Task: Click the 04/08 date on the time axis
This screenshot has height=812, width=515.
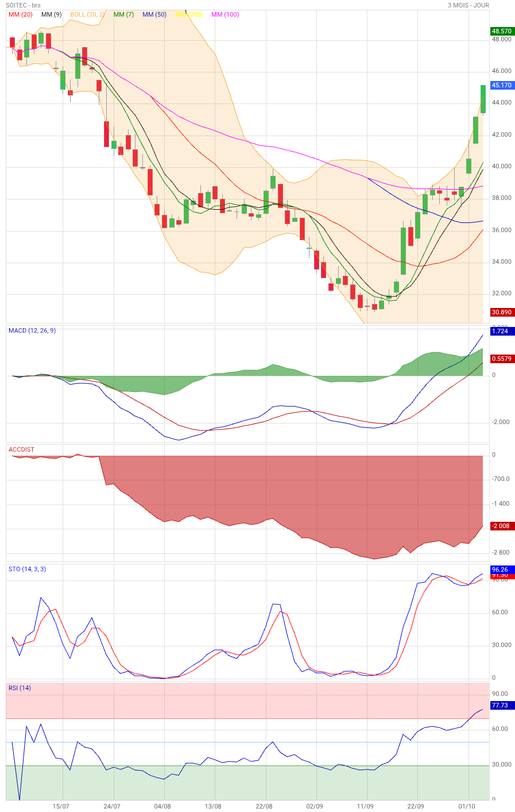Action: 162,806
